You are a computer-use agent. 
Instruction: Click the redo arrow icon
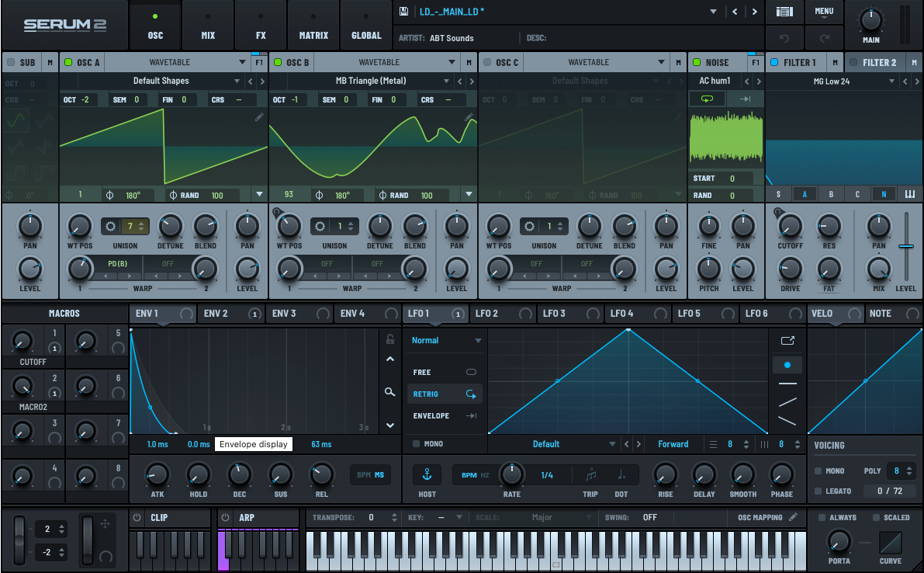824,37
